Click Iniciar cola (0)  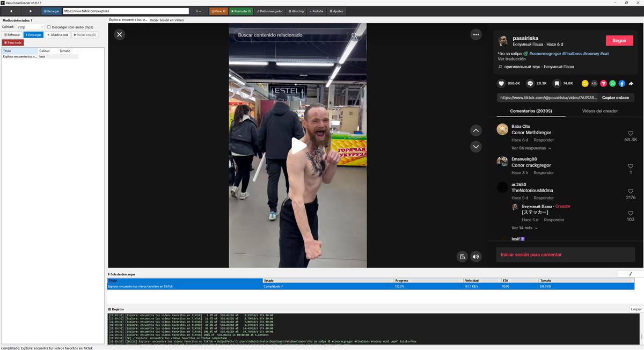tap(85, 35)
